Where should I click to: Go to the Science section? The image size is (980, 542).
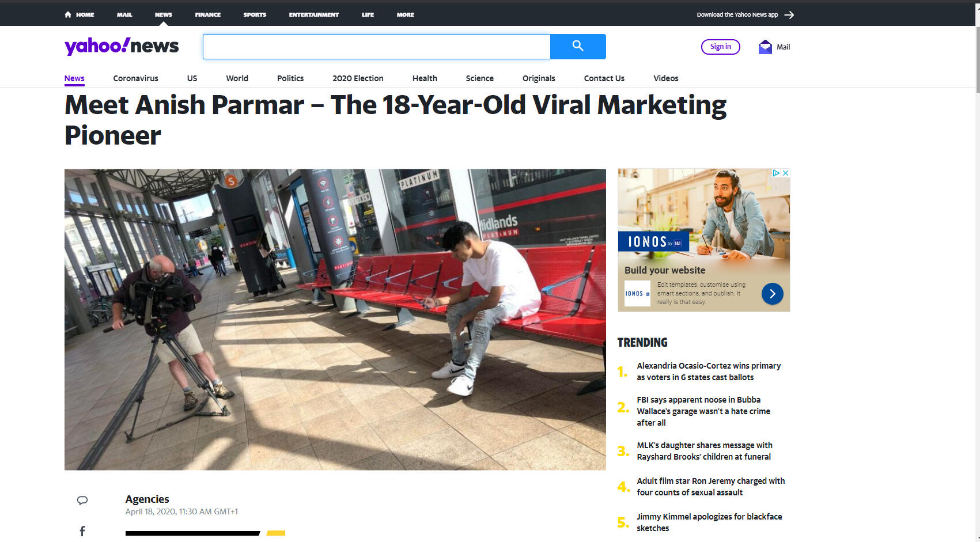tap(479, 78)
